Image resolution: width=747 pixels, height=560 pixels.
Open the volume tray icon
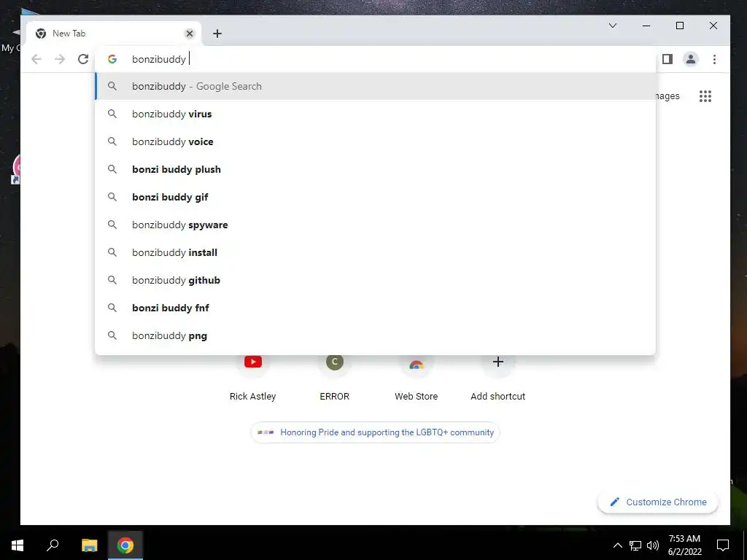[x=653, y=545]
